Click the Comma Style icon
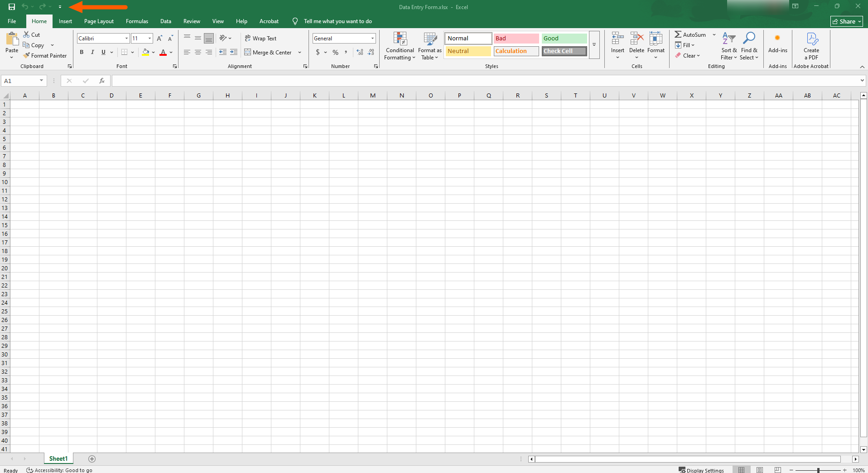This screenshot has height=473, width=868. (346, 52)
